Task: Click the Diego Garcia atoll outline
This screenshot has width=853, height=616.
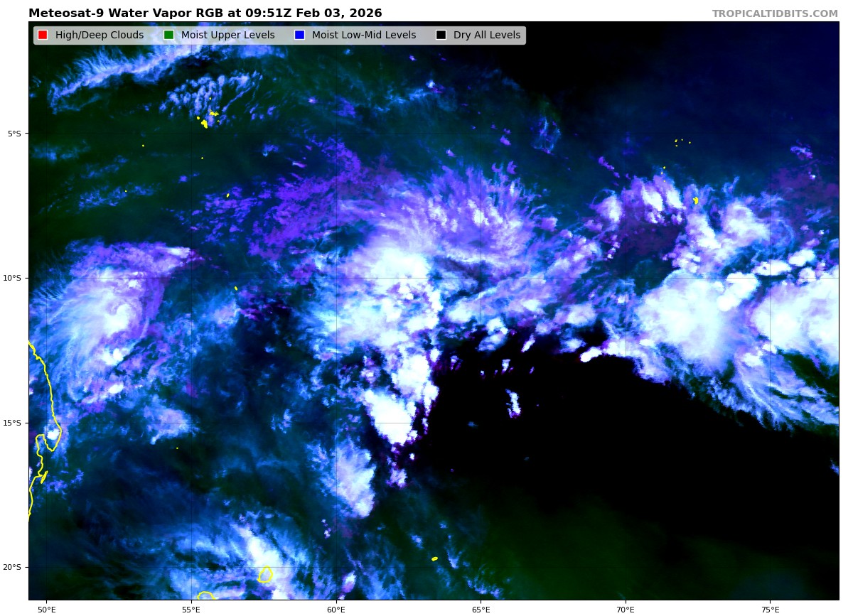Action: (695, 200)
